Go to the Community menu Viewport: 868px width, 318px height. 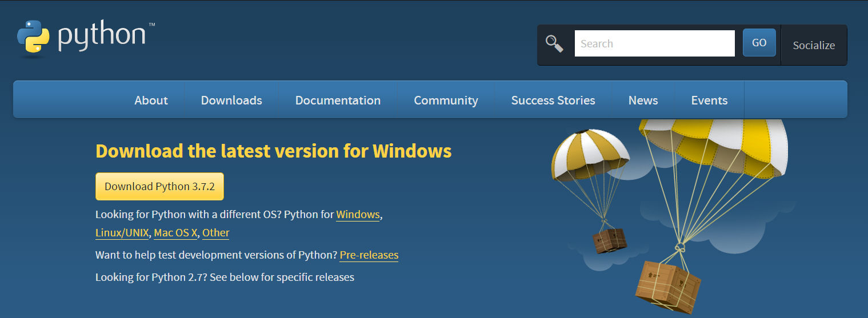click(x=446, y=100)
